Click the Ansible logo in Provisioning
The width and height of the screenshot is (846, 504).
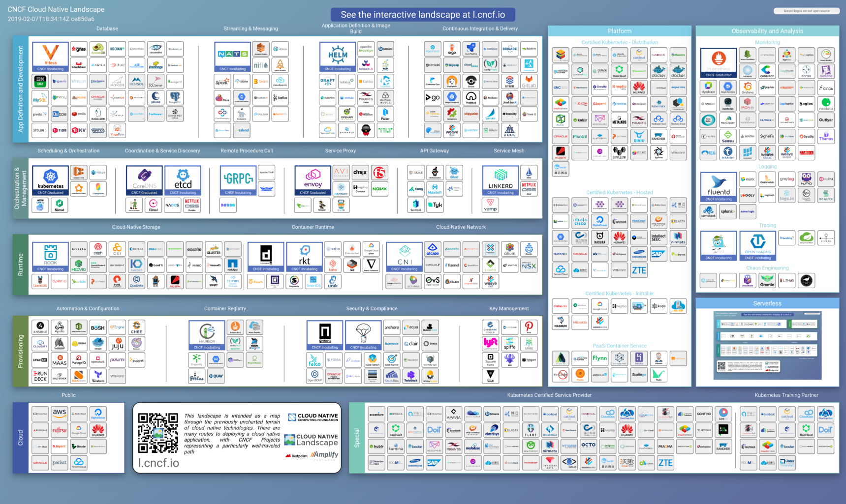[40, 327]
